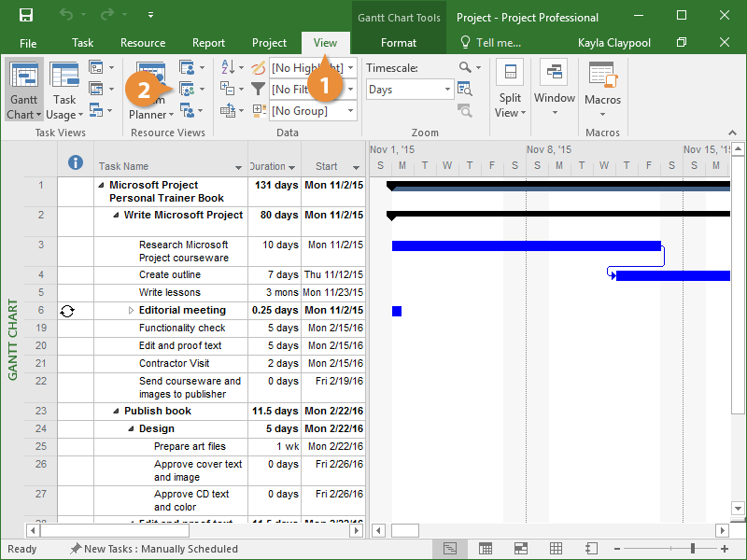
Task: Toggle Gantt Chart view in status bar
Action: click(450, 549)
